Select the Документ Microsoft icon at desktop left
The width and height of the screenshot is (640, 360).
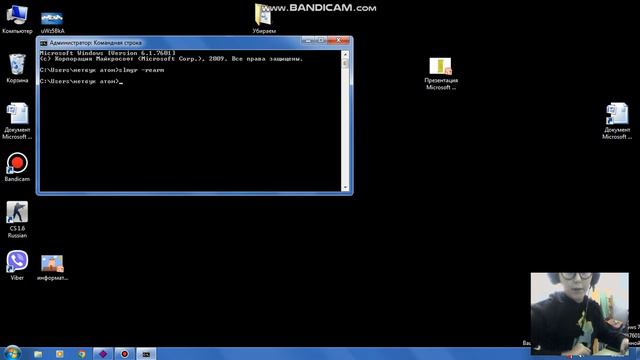pyautogui.click(x=17, y=121)
